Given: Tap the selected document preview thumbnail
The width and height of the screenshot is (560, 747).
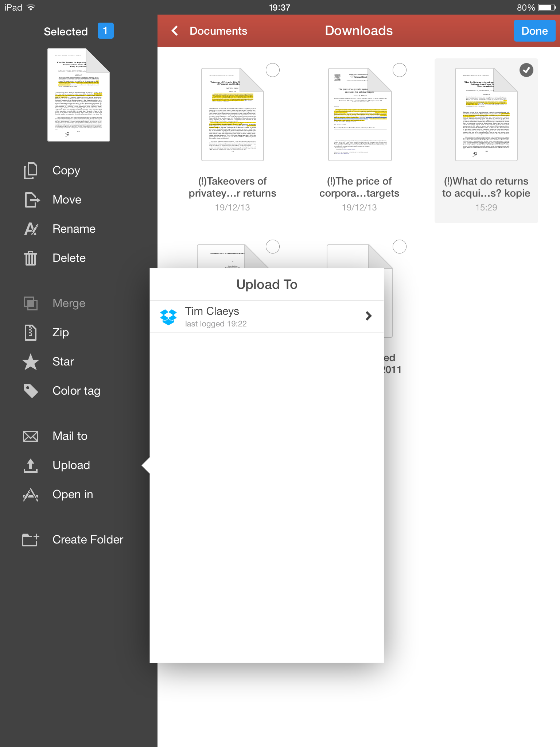Looking at the screenshot, I should pos(79,95).
